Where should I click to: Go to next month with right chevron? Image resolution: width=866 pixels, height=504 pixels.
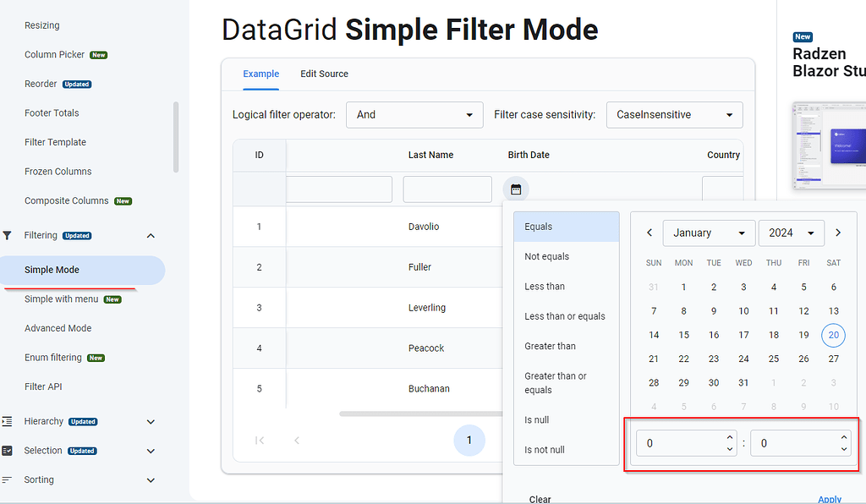pyautogui.click(x=838, y=233)
